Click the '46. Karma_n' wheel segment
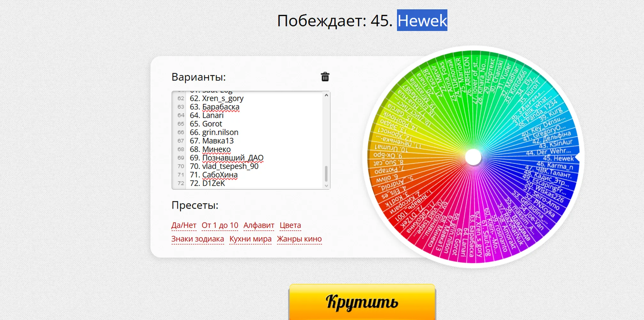Image resolution: width=644 pixels, height=320 pixels. point(555,166)
